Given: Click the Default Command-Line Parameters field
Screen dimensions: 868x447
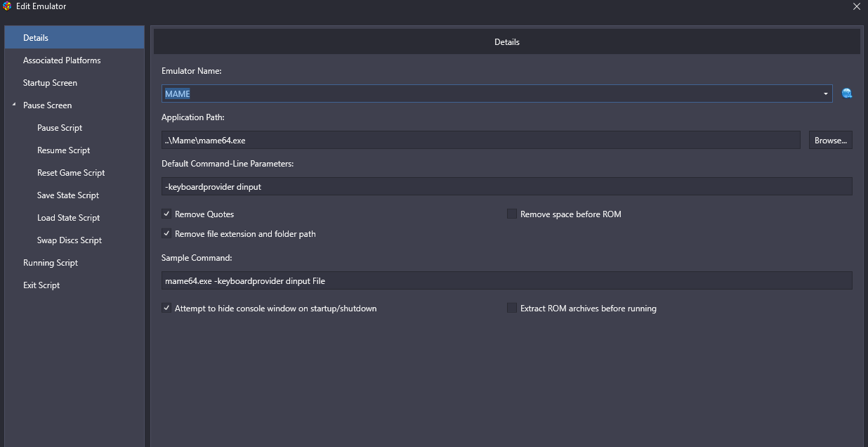Looking at the screenshot, I should (506, 186).
